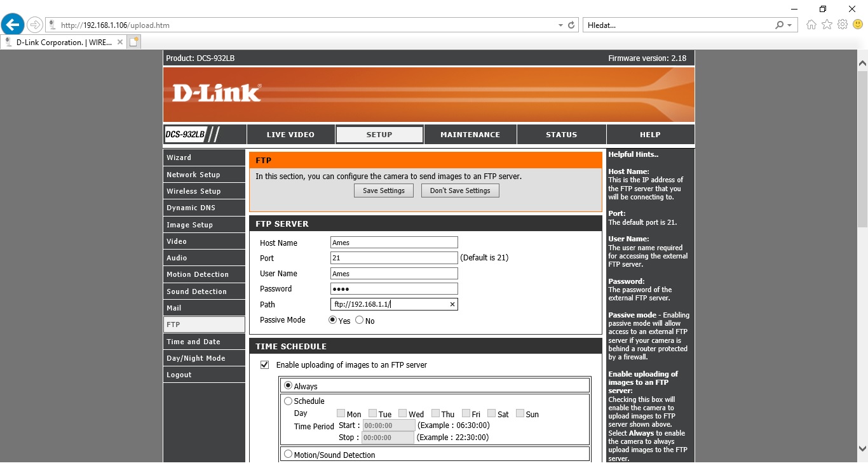The height and width of the screenshot is (475, 868).
Task: Check the Mon day checkbox
Action: [341, 413]
